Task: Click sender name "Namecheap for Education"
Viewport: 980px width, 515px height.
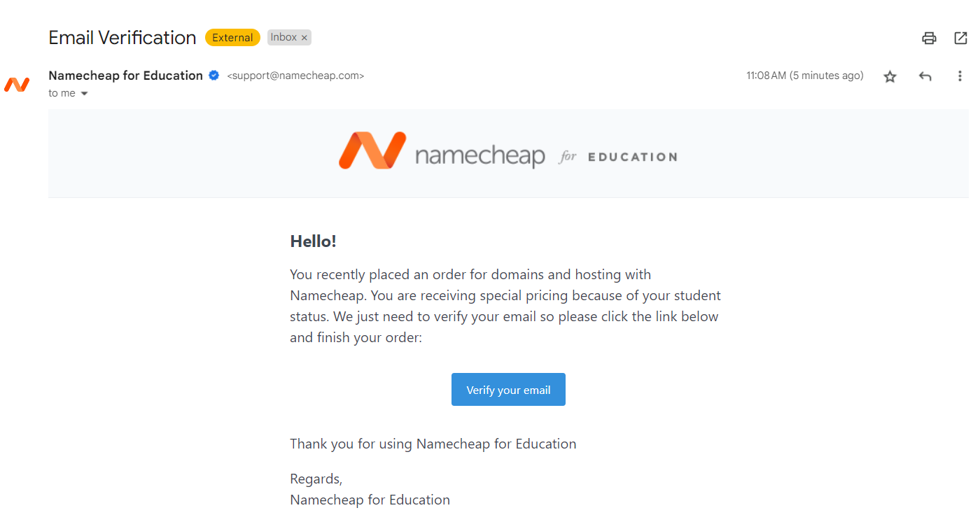Action: [x=126, y=76]
